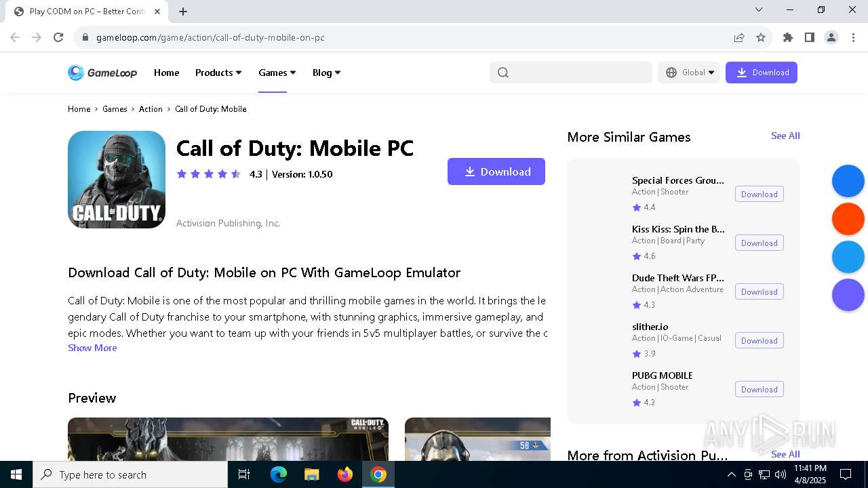Viewport: 868px width, 488px height.
Task: Click the orange-red circular share button
Action: [848, 219]
